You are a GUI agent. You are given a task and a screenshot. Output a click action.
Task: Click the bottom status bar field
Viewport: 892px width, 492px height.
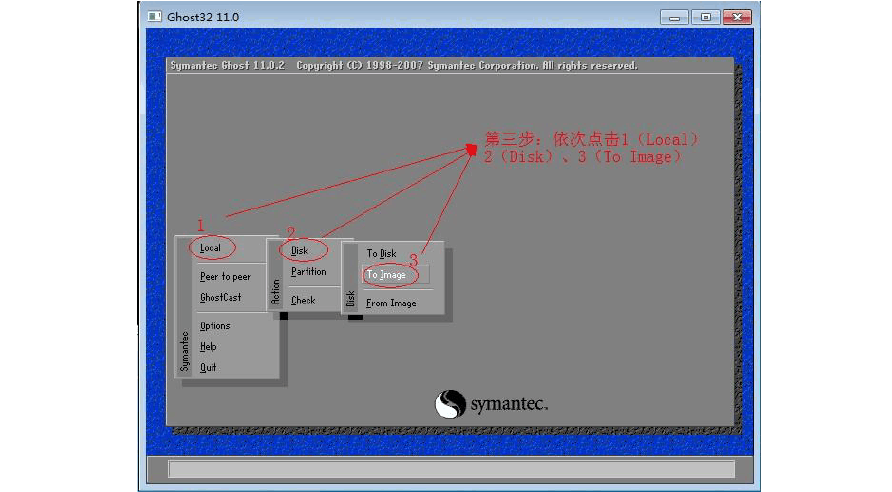click(452, 469)
